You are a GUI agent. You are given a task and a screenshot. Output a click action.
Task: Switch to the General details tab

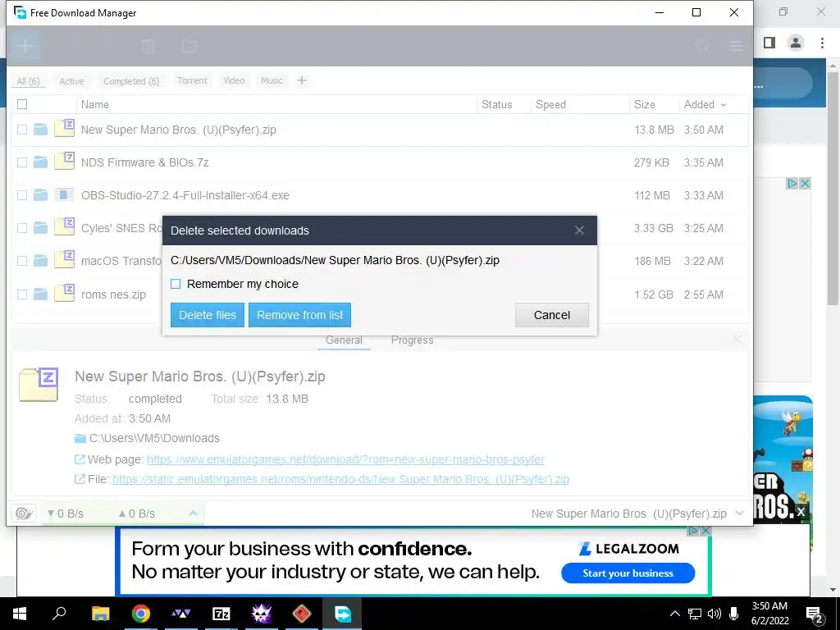[344, 340]
